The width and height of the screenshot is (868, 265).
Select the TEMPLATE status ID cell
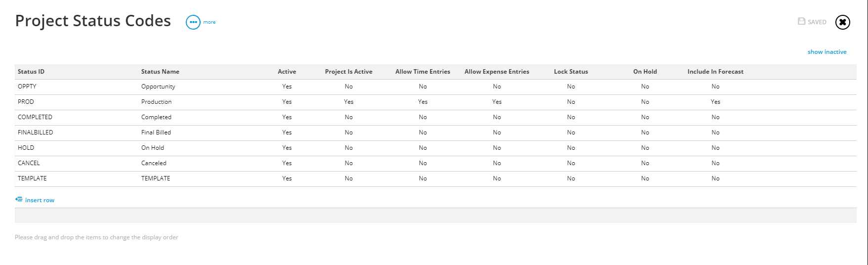[x=32, y=178]
